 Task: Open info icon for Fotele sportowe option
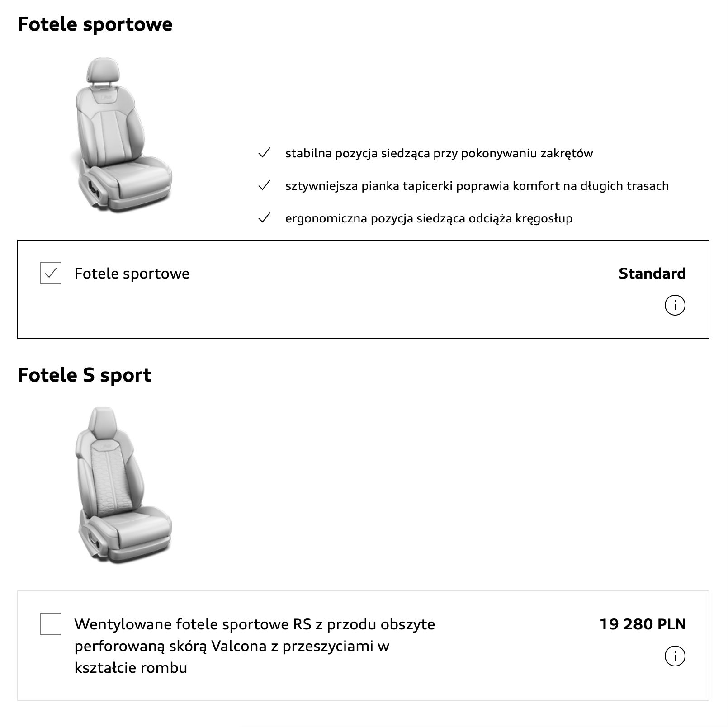(675, 305)
